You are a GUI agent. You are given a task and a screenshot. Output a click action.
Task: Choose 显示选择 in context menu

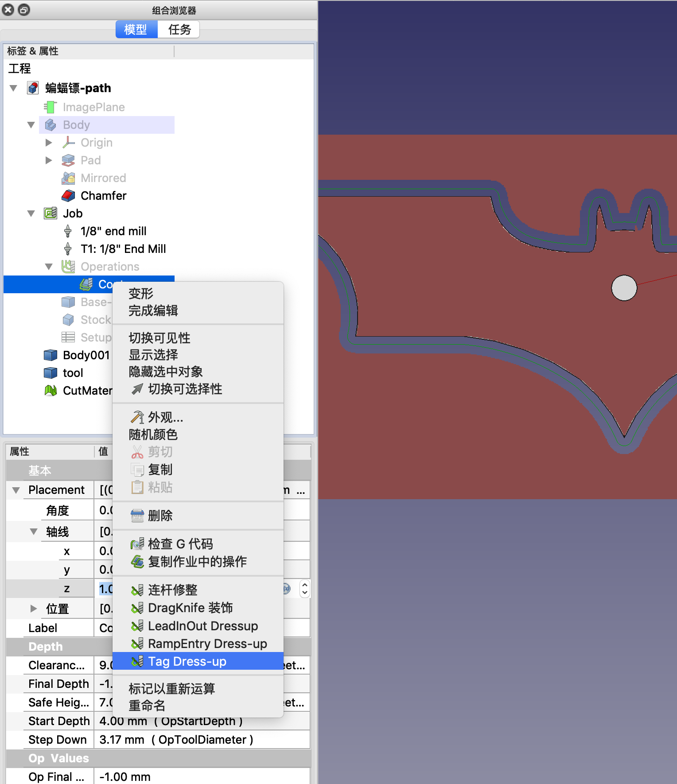[198, 355]
